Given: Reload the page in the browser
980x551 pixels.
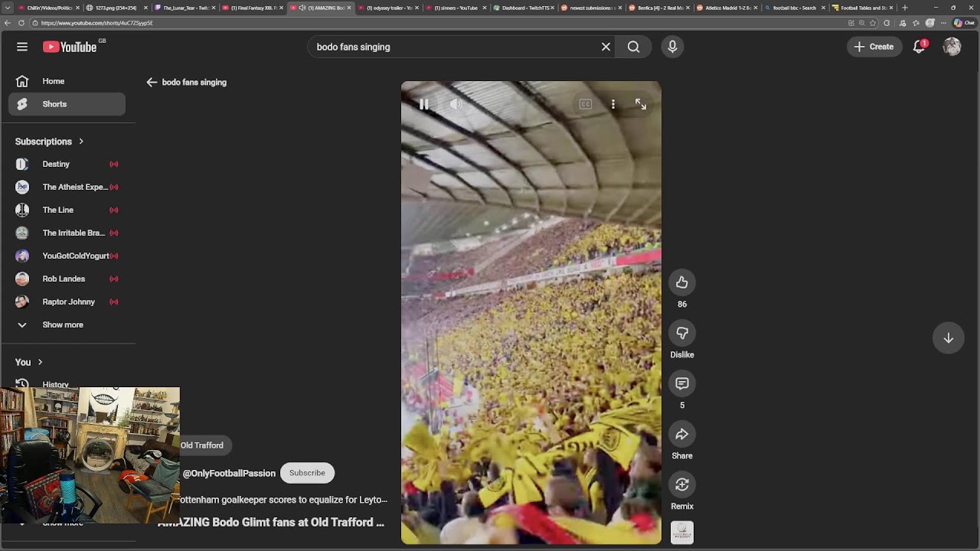Looking at the screenshot, I should tap(21, 23).
